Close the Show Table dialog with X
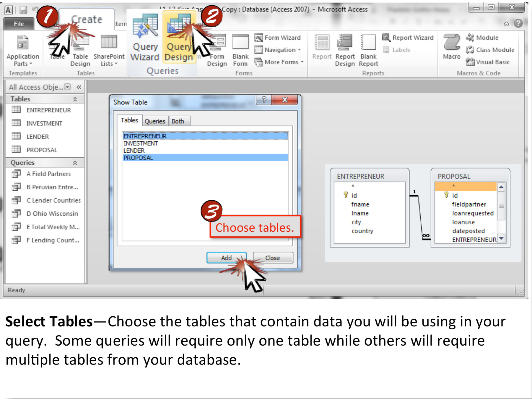Viewport: 532px width, 399px height. click(284, 100)
